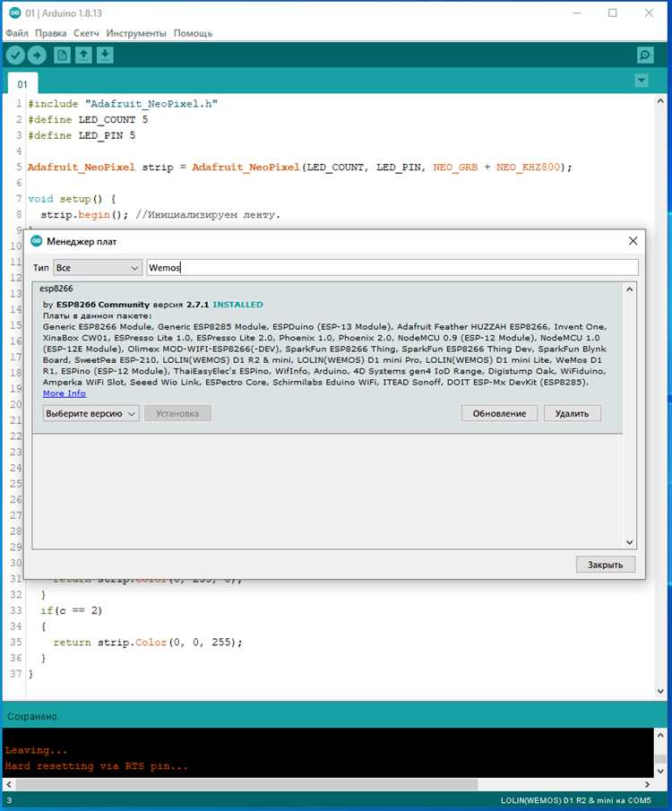
Task: Open the More Info link
Action: click(65, 393)
